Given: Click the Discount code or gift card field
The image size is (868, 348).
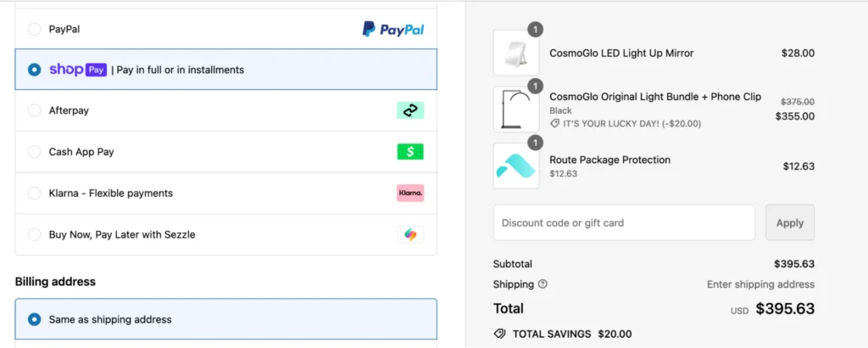Looking at the screenshot, I should (624, 222).
